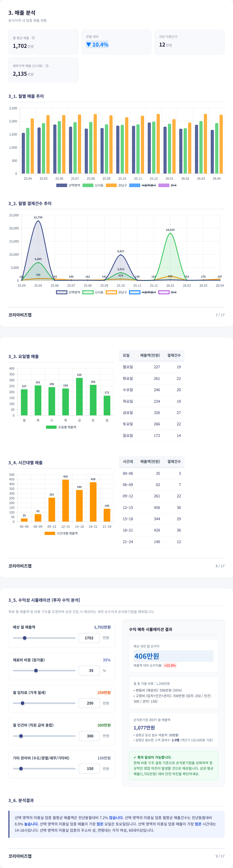Click the 금 bar labeled 326 in weekday chart

tap(79, 397)
